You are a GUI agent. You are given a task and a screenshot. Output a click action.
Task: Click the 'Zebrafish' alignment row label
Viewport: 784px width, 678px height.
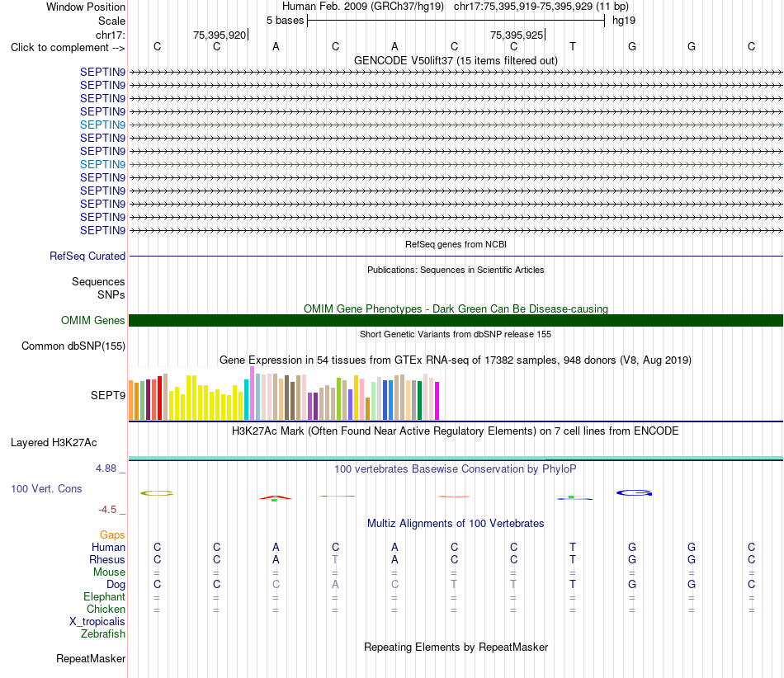click(103, 633)
